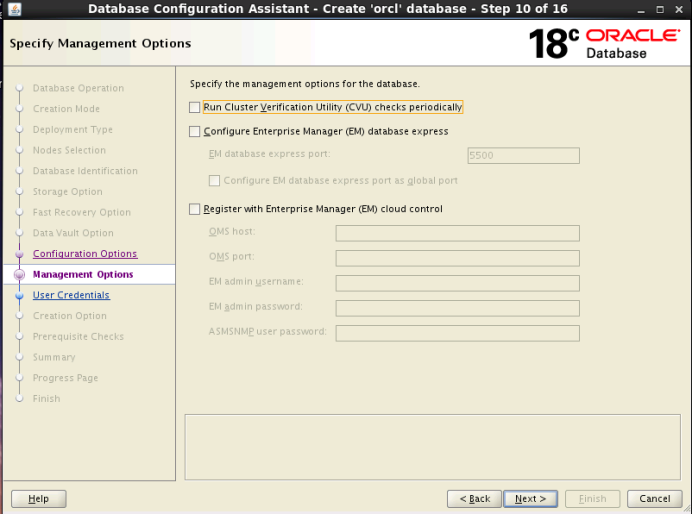Minimize the Database Configuration Assistant window

click(641, 10)
